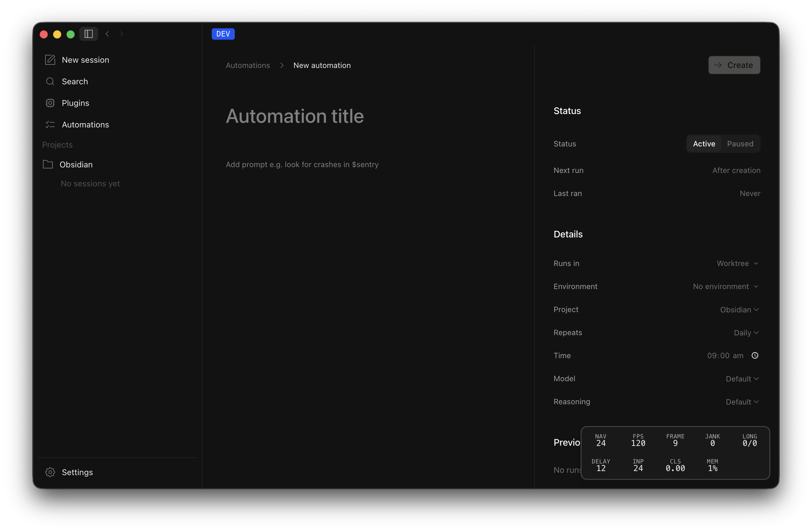Click the After creation next run value

736,170
